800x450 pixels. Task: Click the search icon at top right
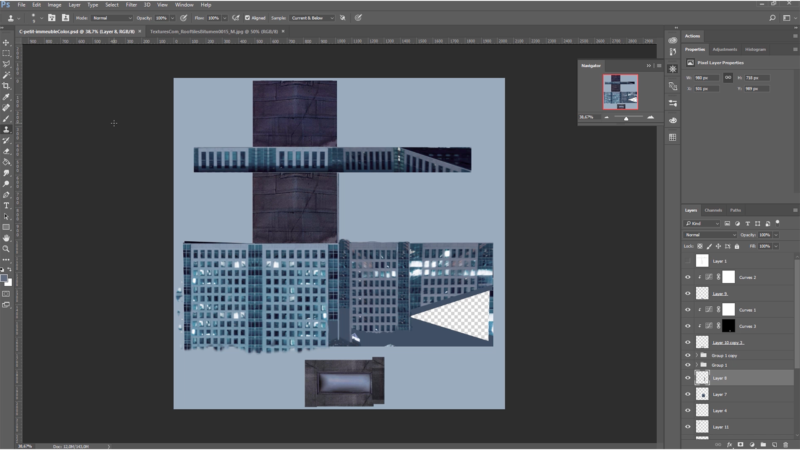pyautogui.click(x=772, y=18)
